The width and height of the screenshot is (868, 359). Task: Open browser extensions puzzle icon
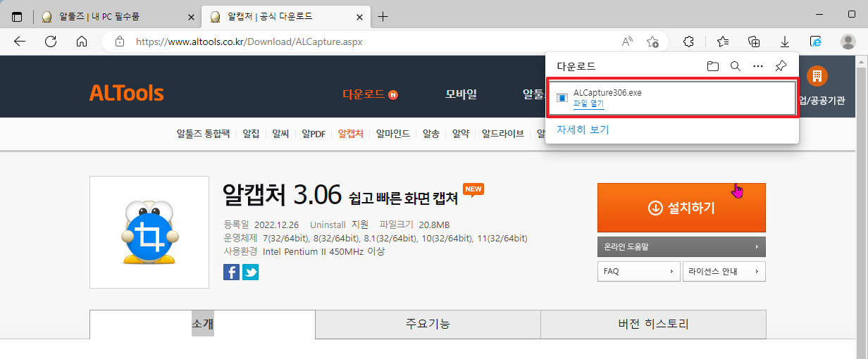[690, 42]
